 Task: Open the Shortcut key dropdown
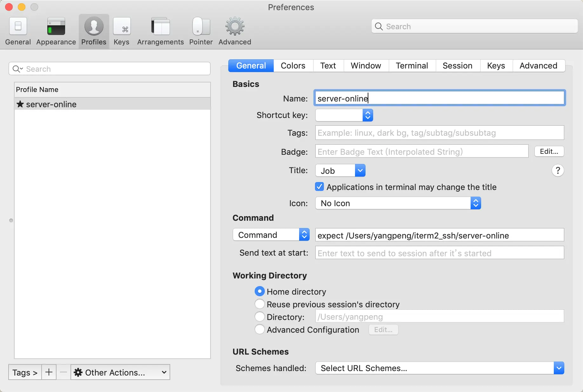click(x=344, y=115)
